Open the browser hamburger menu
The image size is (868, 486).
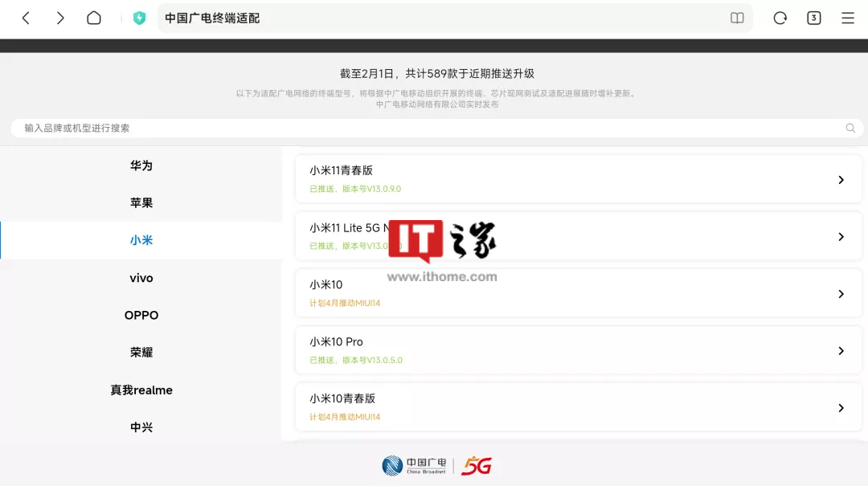pyautogui.click(x=848, y=18)
